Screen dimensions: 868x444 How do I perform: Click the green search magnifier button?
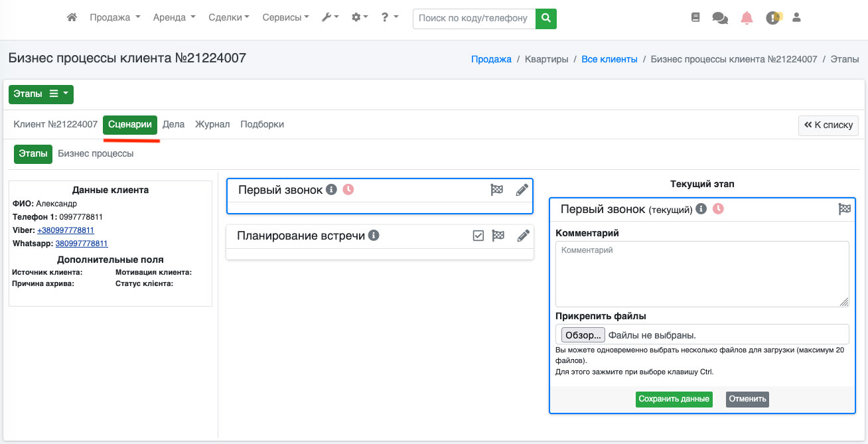[x=545, y=19]
